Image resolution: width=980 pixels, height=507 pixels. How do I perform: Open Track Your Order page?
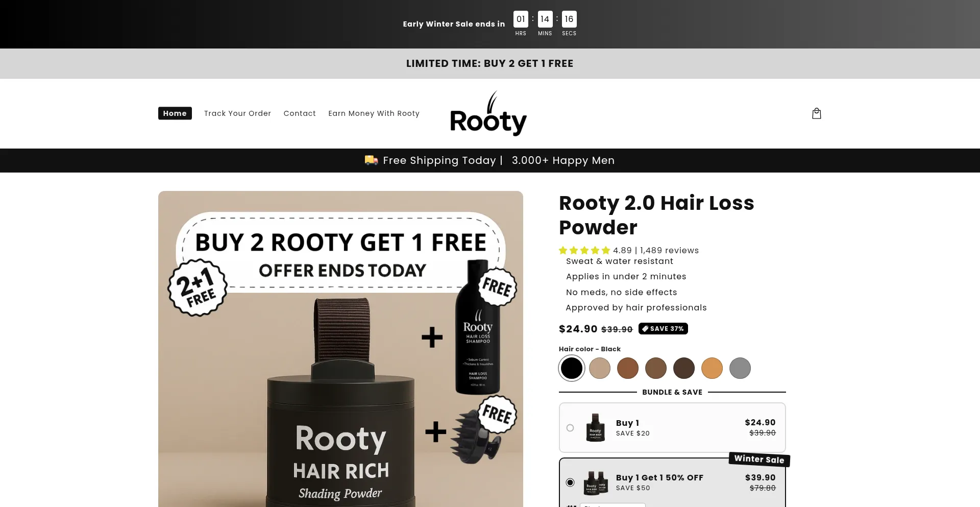click(237, 113)
